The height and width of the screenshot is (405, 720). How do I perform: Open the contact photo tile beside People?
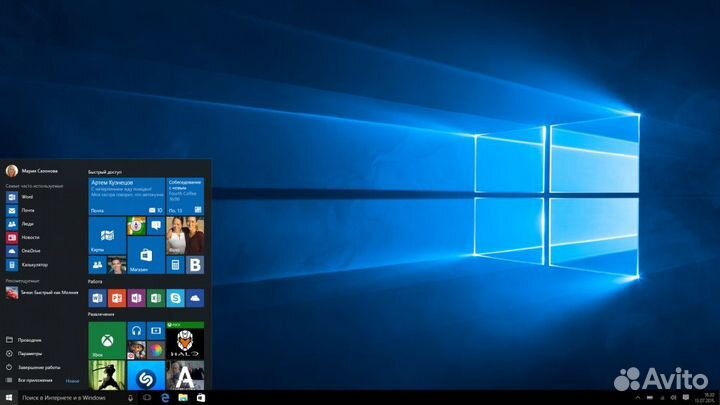117,265
